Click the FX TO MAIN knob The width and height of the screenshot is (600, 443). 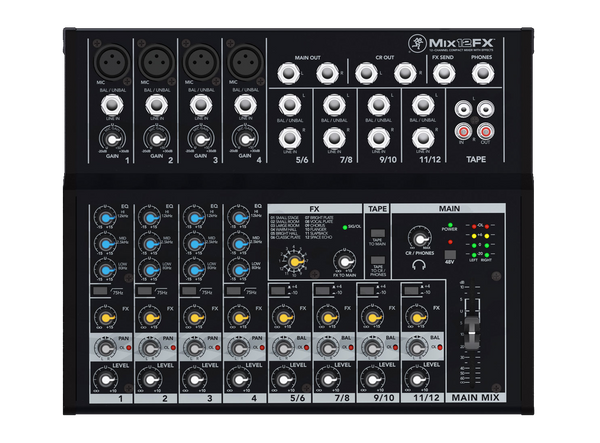point(343,262)
